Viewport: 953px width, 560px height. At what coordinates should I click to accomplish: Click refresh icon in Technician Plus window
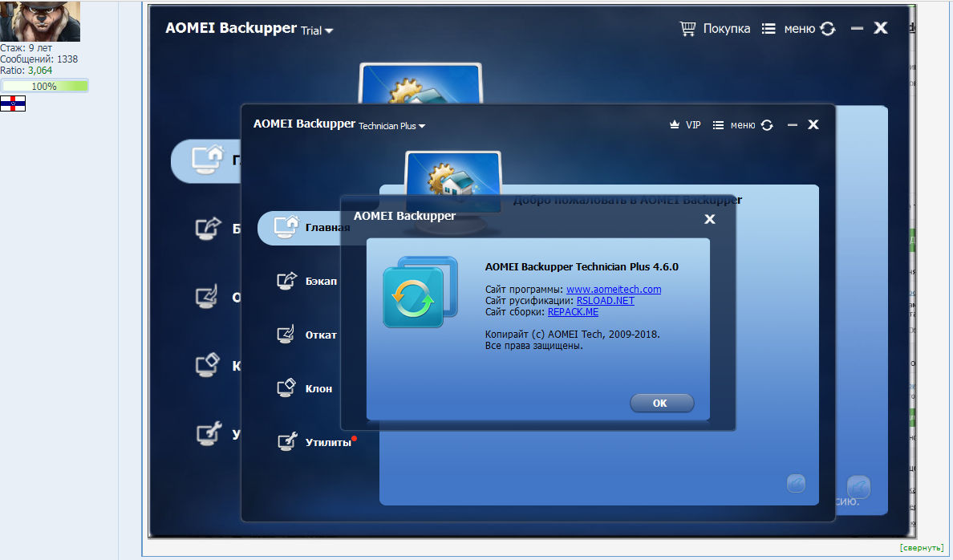[767, 125]
